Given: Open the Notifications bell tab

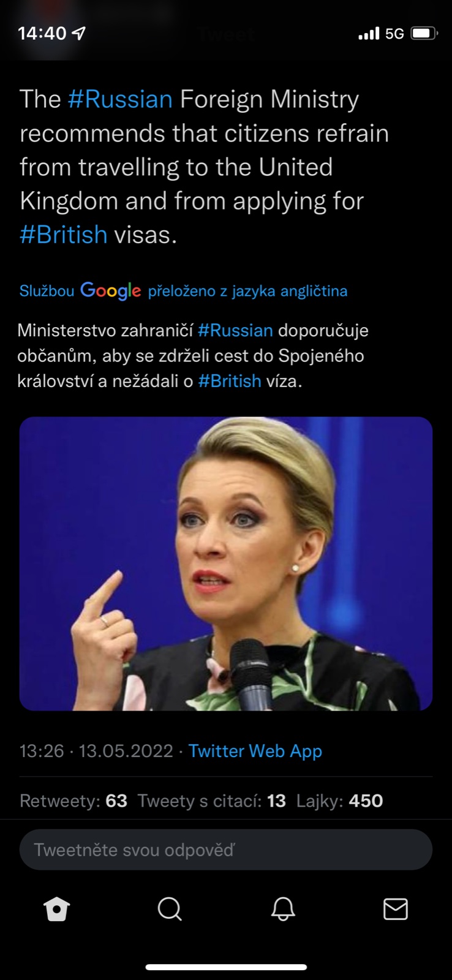Looking at the screenshot, I should point(283,909).
